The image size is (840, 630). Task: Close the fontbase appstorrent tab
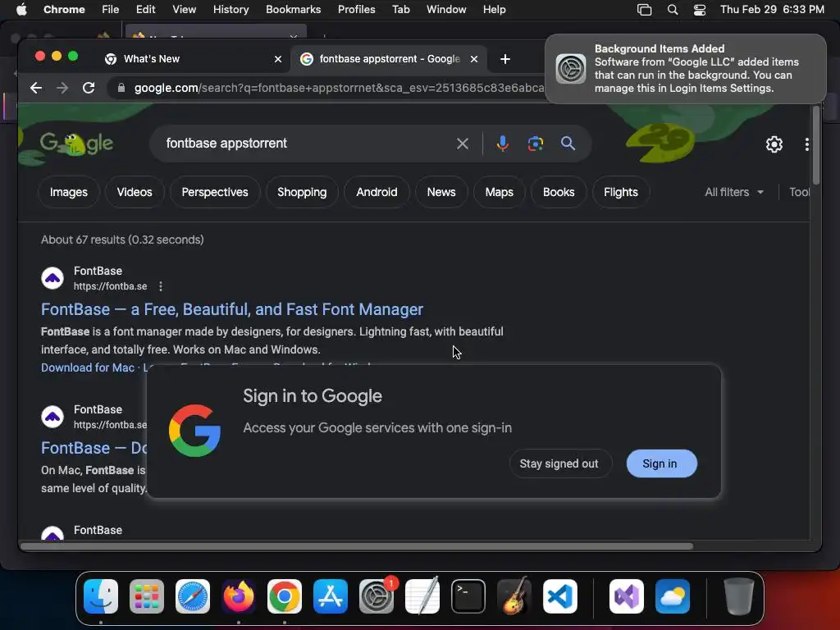(474, 59)
